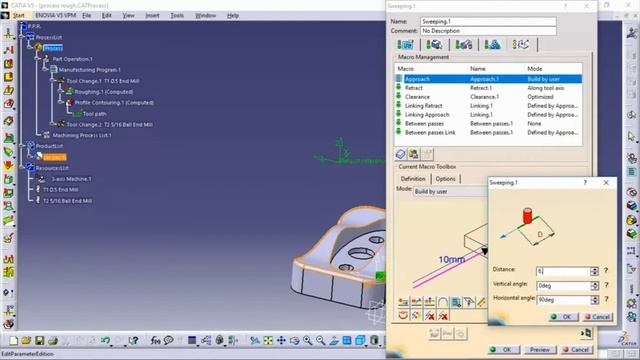Toggle the Clearance macro status light
The image size is (640, 360).
(399, 96)
